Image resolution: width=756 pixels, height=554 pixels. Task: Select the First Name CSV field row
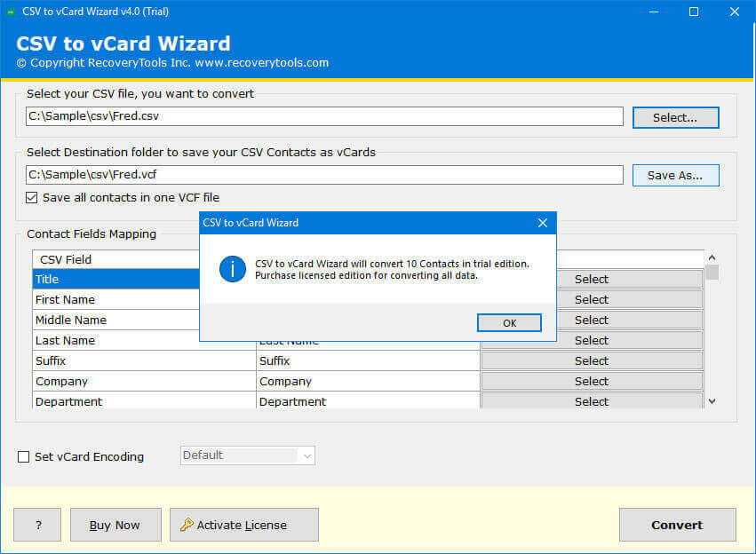115,300
